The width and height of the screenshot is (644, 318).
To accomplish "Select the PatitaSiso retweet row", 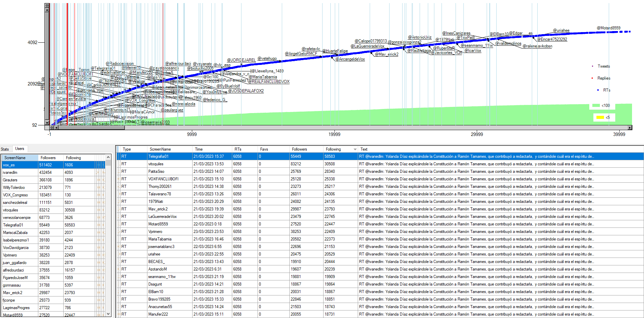I will (x=380, y=171).
